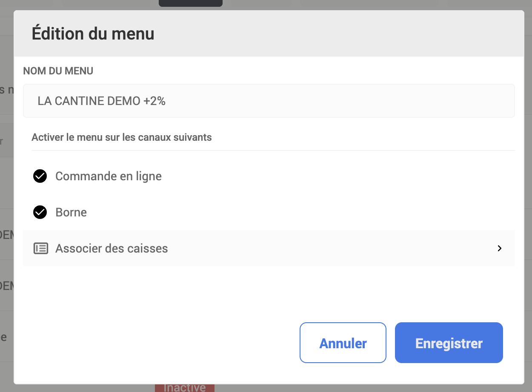Select the chevron arrow on Associer des caisses
This screenshot has height=392, width=532.
[x=499, y=248]
